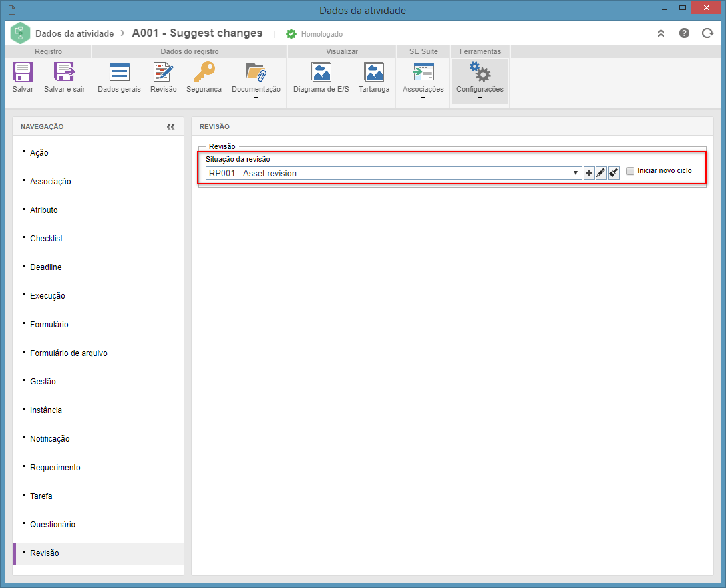This screenshot has width=726, height=588.
Task: Collapse the Navegação panel arrows
Action: 171,127
